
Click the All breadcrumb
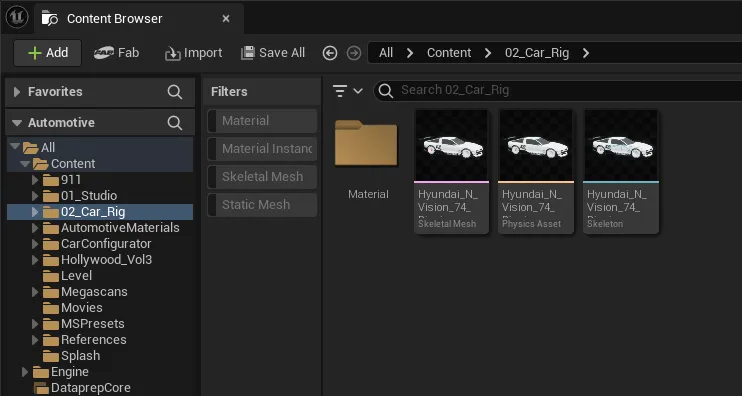coord(386,53)
